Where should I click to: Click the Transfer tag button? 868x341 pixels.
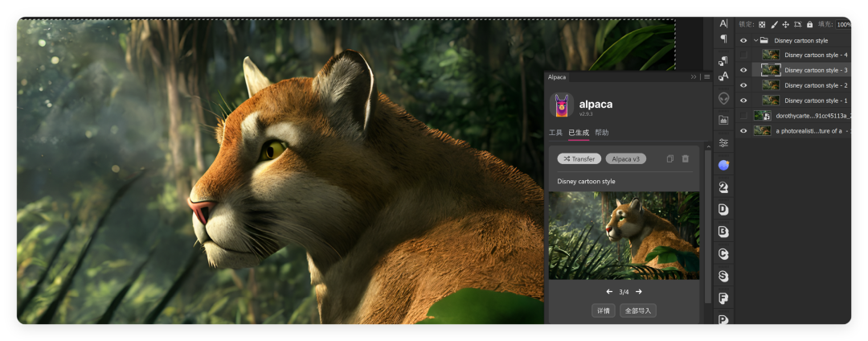coord(579,159)
